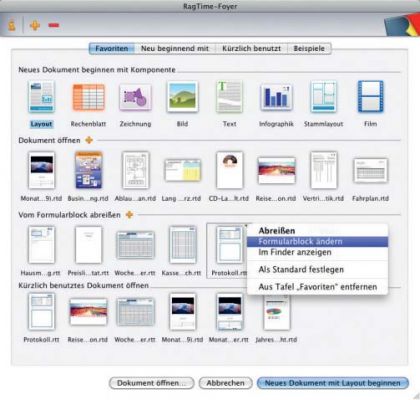Choose the Infographik chart component icon
420x400 pixels.
(276, 97)
